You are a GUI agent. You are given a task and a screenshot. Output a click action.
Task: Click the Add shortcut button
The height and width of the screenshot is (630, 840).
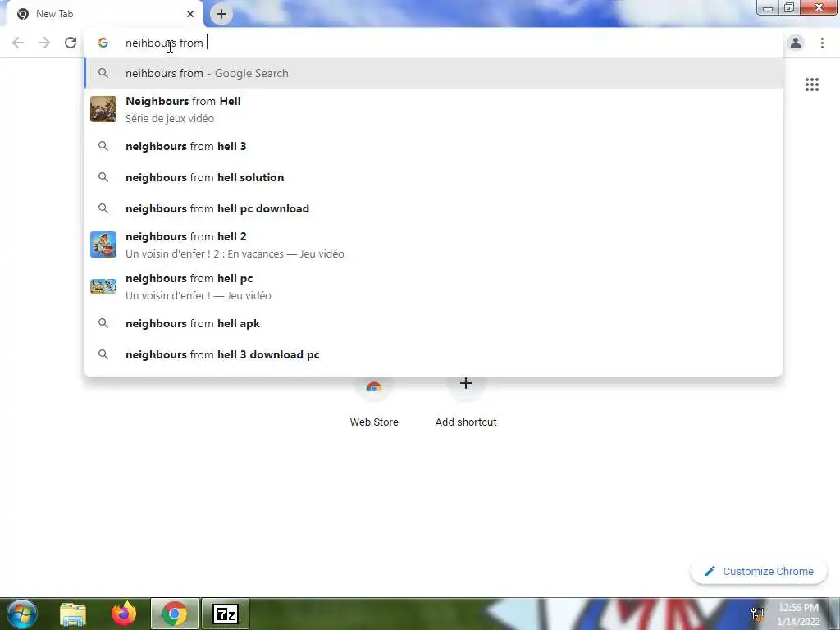click(466, 402)
